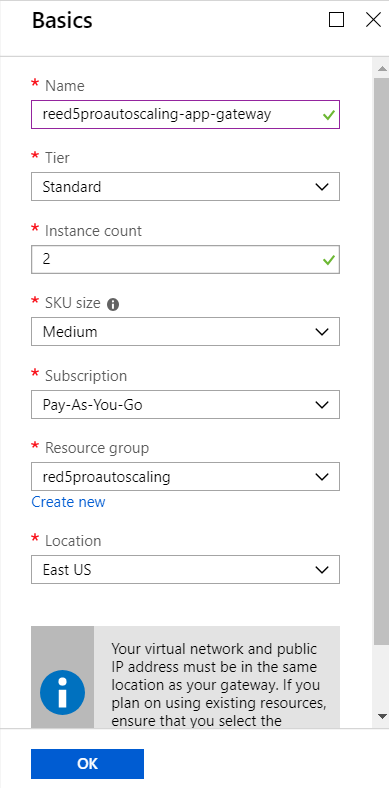Click the Name input field
The width and height of the screenshot is (389, 788).
coord(185,115)
